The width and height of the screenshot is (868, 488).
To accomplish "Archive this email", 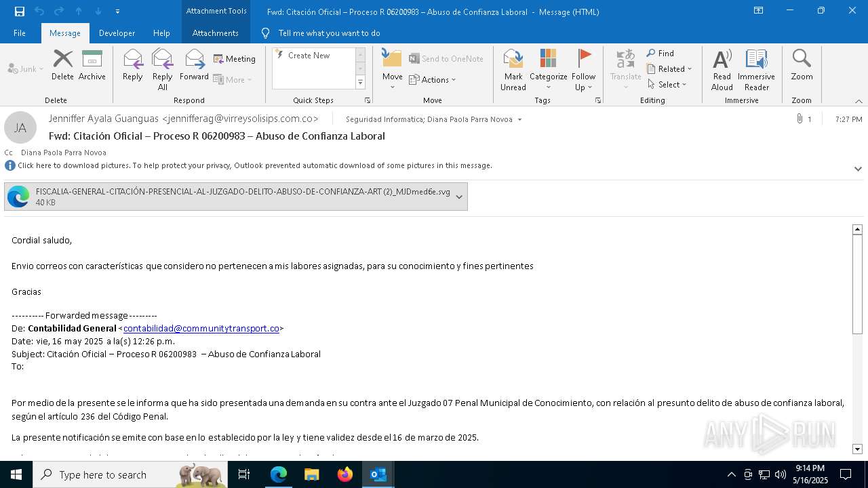I will [92, 65].
